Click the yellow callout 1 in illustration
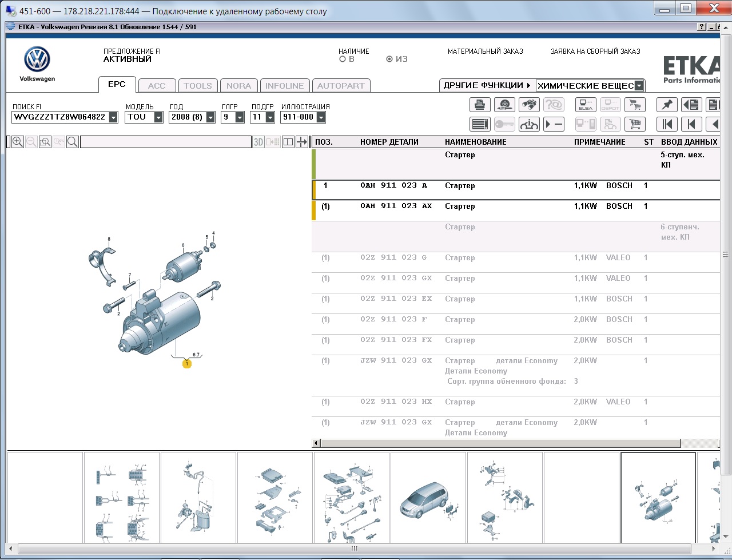 point(186,363)
